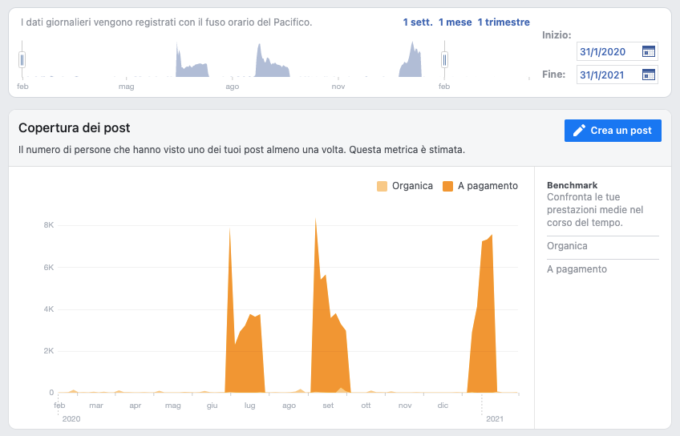Open the calendar icon beside Inizio date
Viewport: 680px width, 436px height.
[648, 52]
